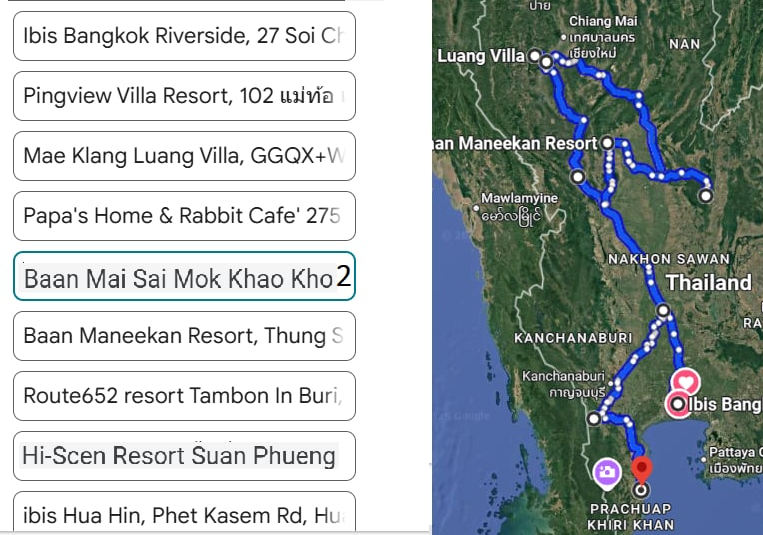The image size is (763, 535).
Task: Click the Chiang Mai city label
Action: (602, 21)
